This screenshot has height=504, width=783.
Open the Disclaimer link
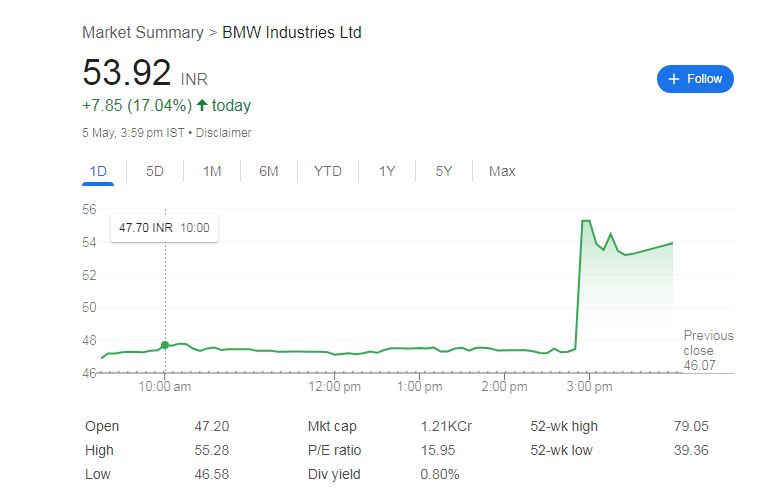pos(224,132)
